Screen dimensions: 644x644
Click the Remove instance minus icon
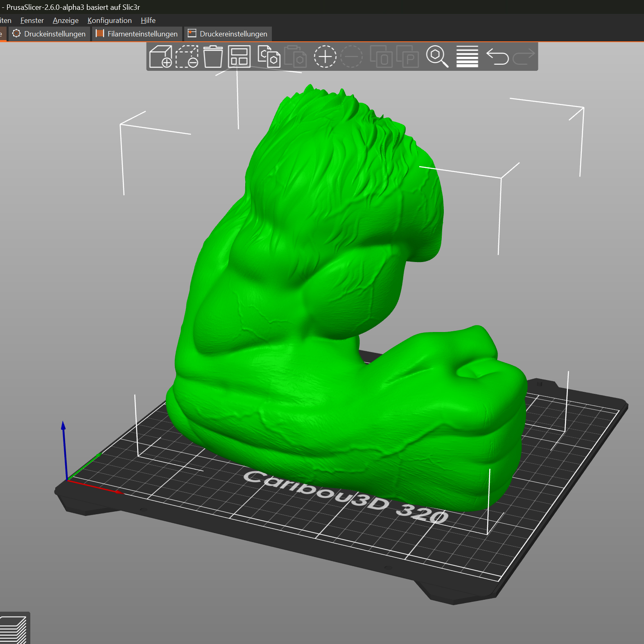(351, 56)
